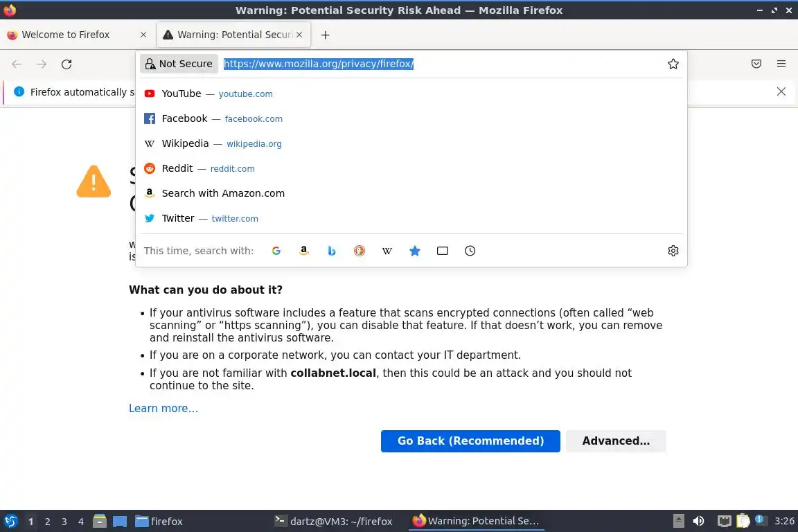Open the system start menu icon
Screen dimensions: 798x532
pyautogui.click(x=10, y=522)
